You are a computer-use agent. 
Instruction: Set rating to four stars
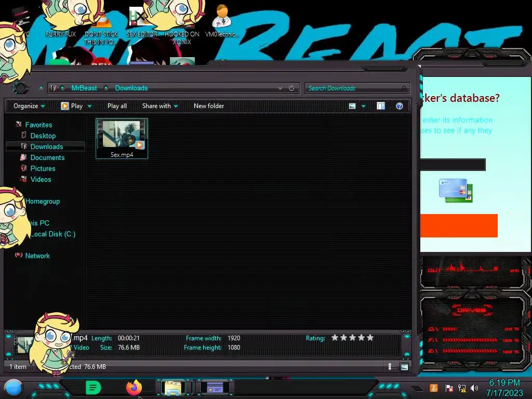(362, 338)
